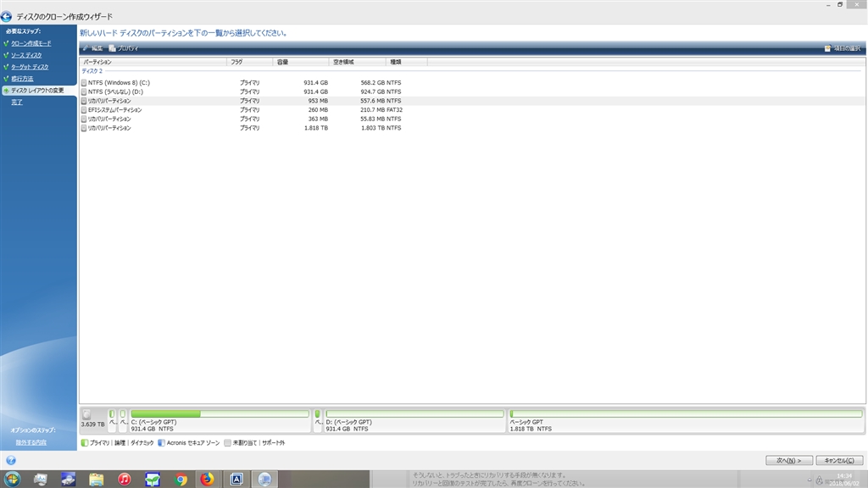Click the second small partition block before C:

click(x=123, y=421)
